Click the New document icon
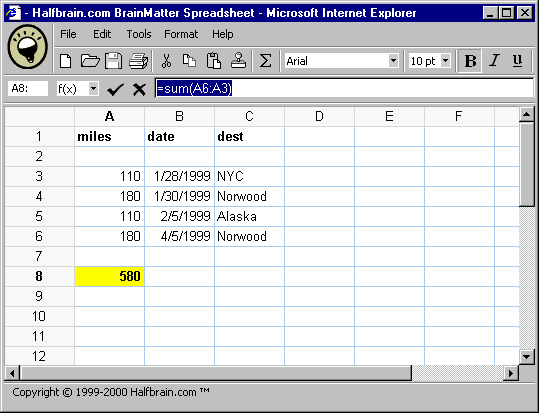 coord(66,61)
